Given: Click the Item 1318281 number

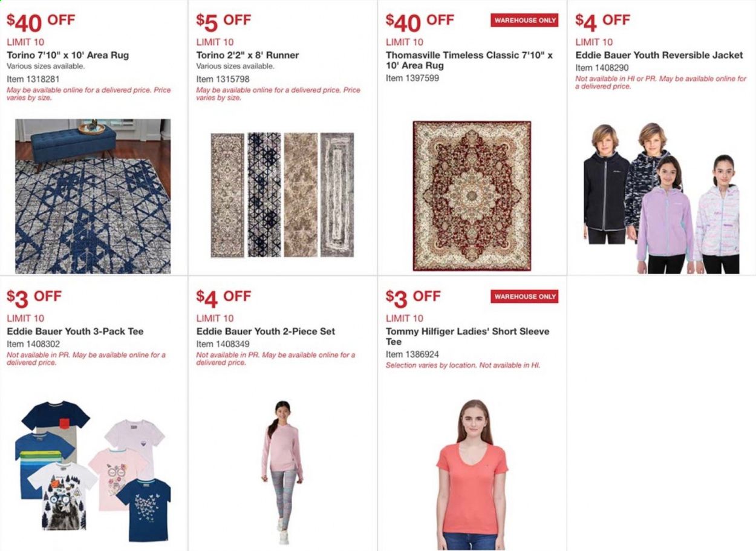Looking at the screenshot, I should [x=33, y=79].
